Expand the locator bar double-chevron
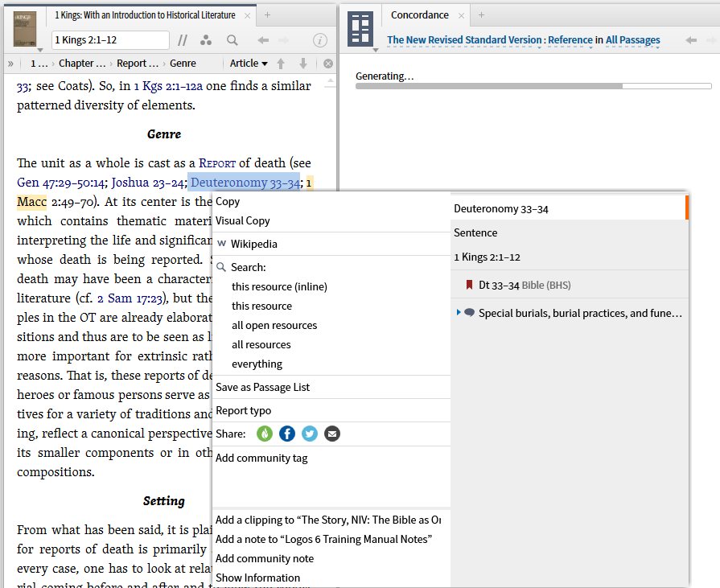The width and height of the screenshot is (720, 588). (10, 64)
